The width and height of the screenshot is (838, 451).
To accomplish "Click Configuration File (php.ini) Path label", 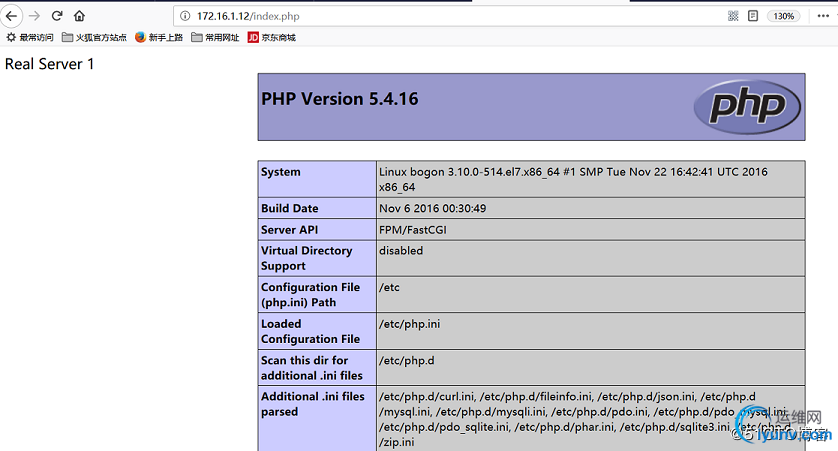I will tap(311, 294).
